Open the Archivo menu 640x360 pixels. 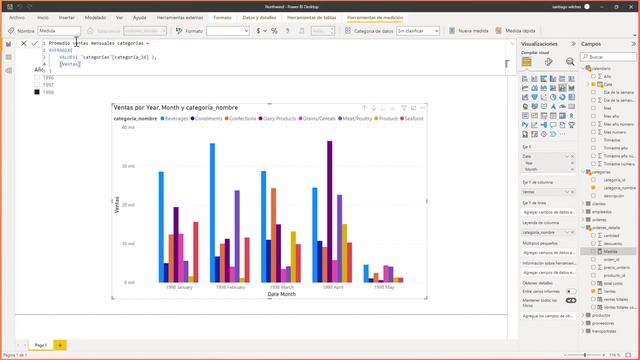tap(17, 18)
